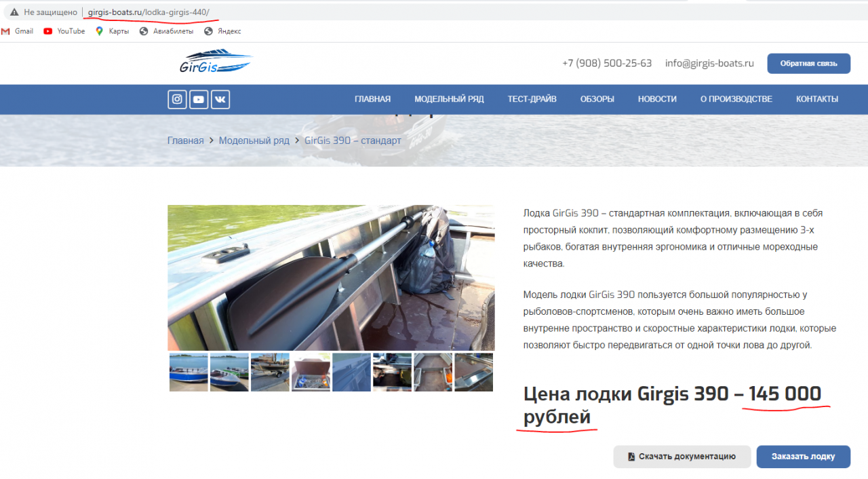Open the Яндекс bookmark
Screen dimensions: 868x479
(222, 31)
